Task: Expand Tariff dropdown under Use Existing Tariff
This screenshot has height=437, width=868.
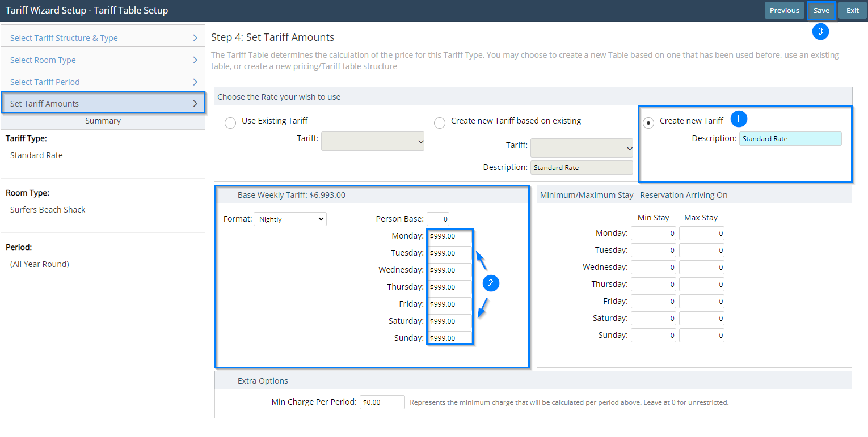Action: 373,141
